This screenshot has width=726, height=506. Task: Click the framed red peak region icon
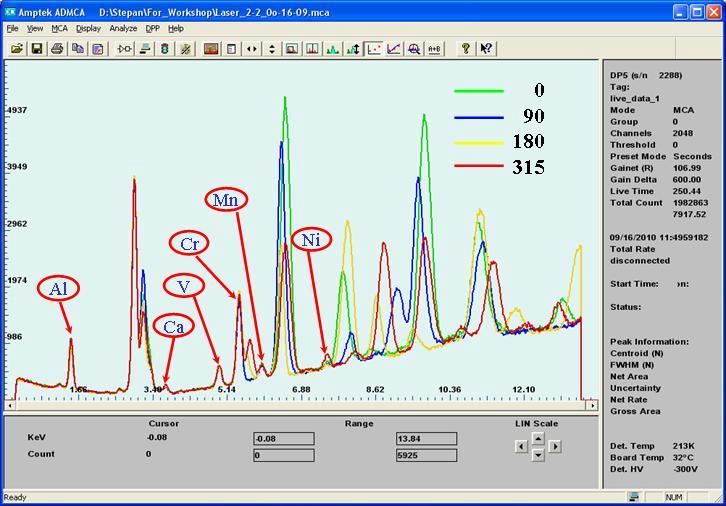pos(292,49)
